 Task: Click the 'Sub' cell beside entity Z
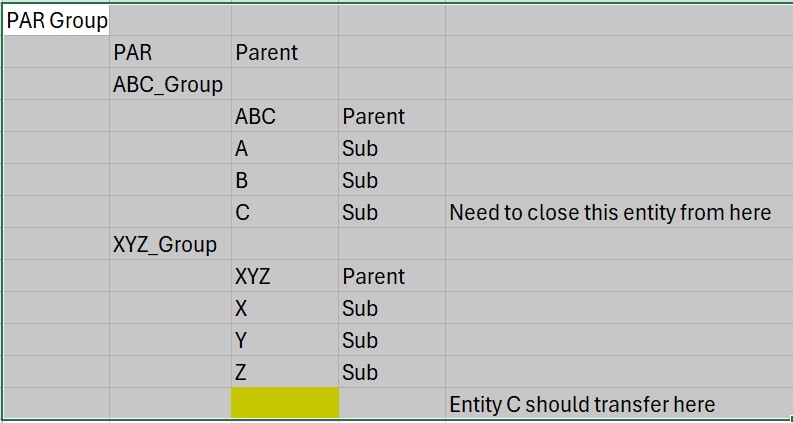click(x=392, y=372)
